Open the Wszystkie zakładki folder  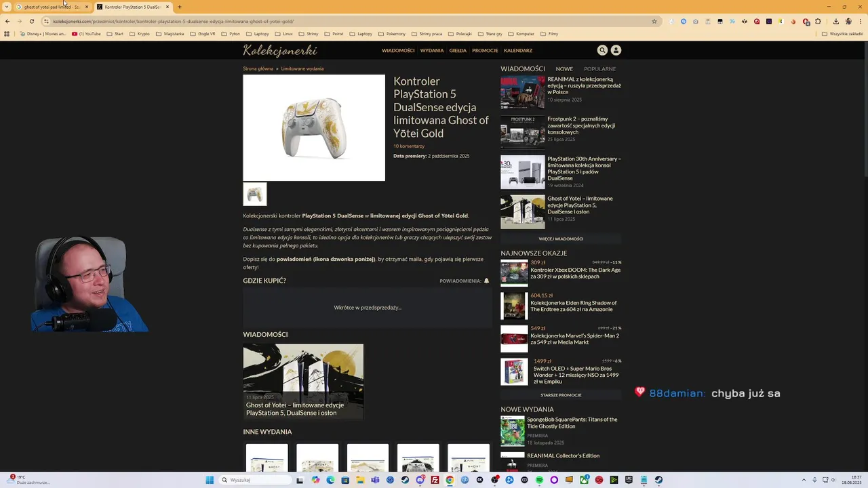(x=842, y=34)
